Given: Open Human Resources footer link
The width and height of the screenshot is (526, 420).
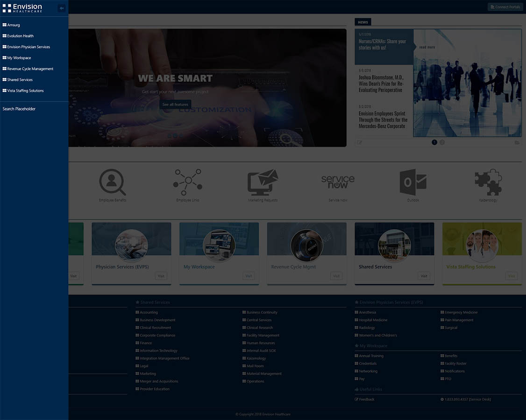Looking at the screenshot, I should pos(259,343).
